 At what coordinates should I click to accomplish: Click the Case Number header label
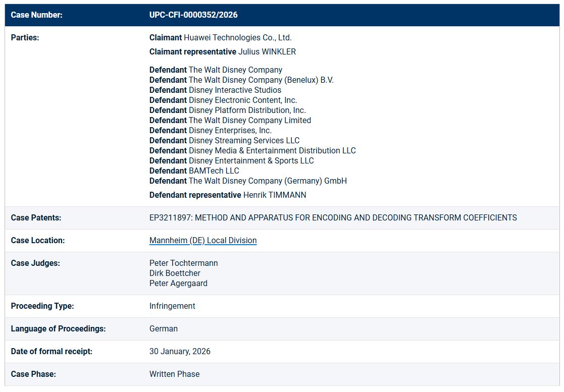36,15
